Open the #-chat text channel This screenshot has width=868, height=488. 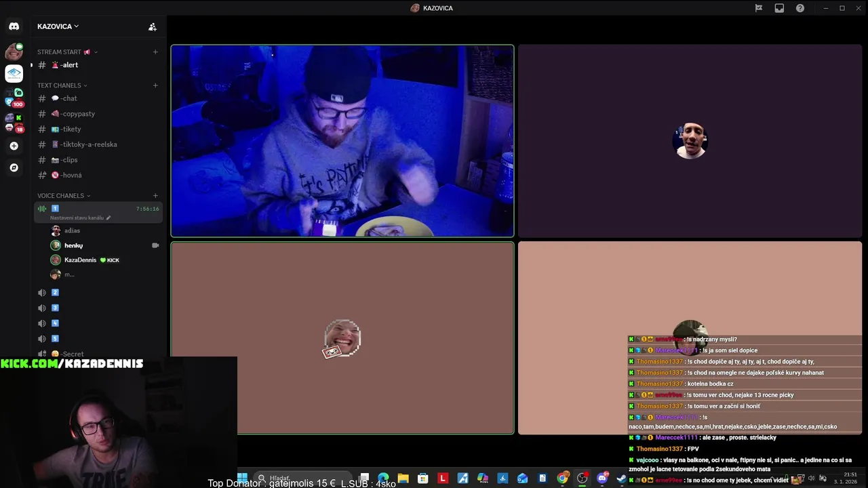pyautogui.click(x=98, y=98)
